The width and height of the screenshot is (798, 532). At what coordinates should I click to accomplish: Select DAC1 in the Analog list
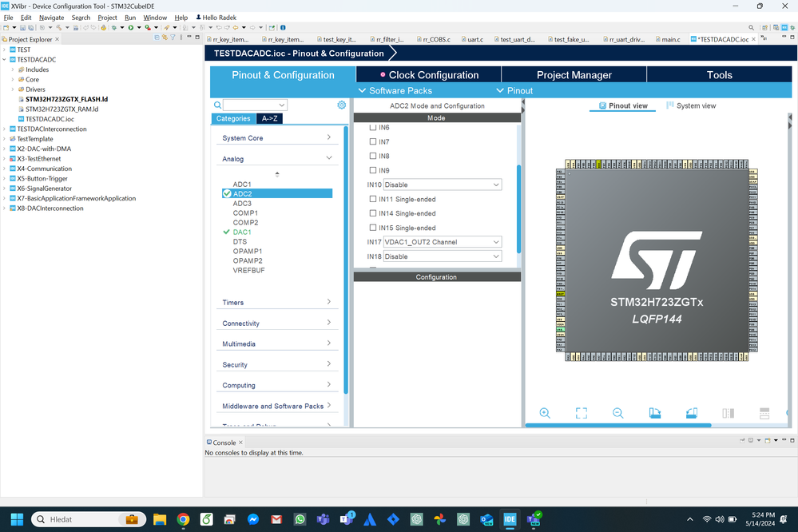point(242,232)
